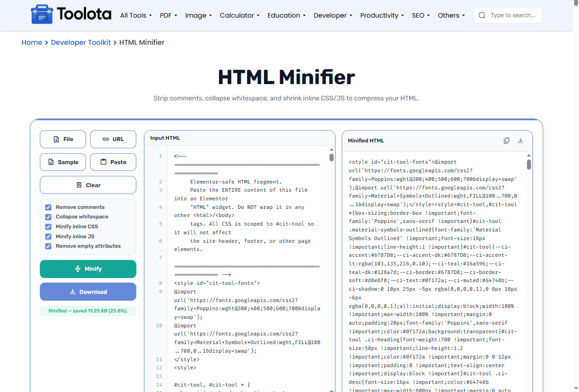Click the Minified HTML scroll-up arrow

coord(529,155)
